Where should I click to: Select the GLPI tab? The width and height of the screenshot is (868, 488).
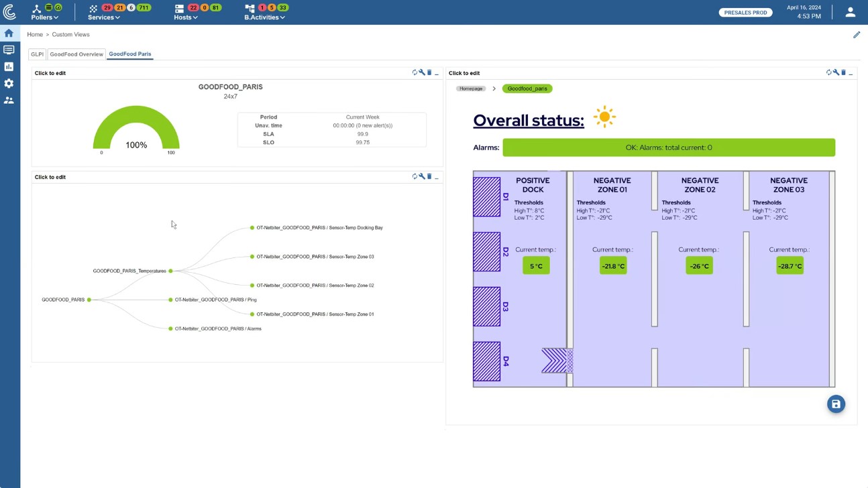(x=37, y=54)
